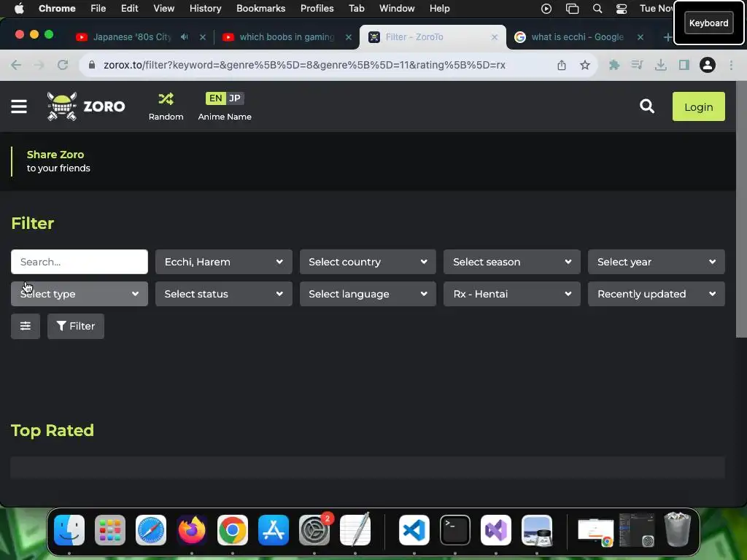
Task: Go back with browser arrow
Action: point(16,65)
